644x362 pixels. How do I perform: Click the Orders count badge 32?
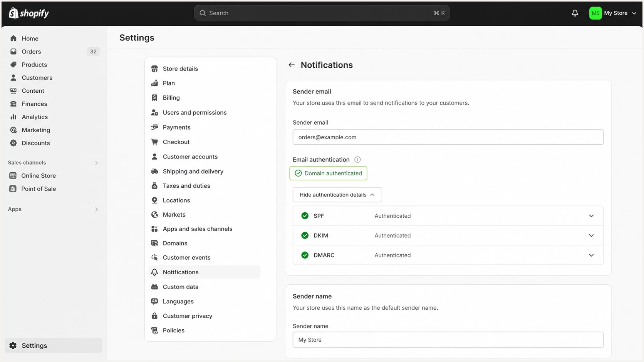pyautogui.click(x=93, y=52)
